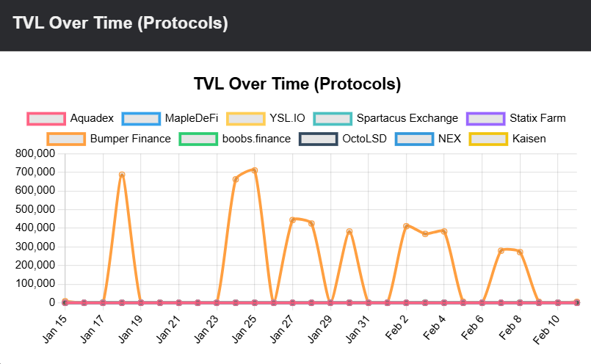Screen dimensions: 591x364
Task: Hide Bumper Finance using its orange swatch
Action: (x=66, y=138)
